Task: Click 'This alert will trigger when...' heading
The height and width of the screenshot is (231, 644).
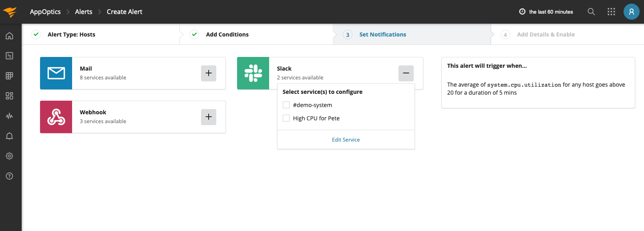Action: coord(487,66)
